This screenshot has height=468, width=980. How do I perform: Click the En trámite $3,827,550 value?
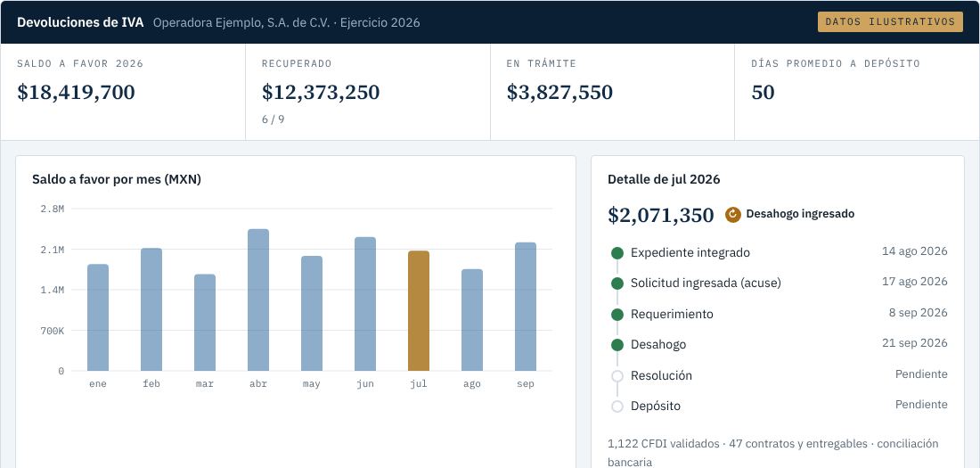coord(559,93)
